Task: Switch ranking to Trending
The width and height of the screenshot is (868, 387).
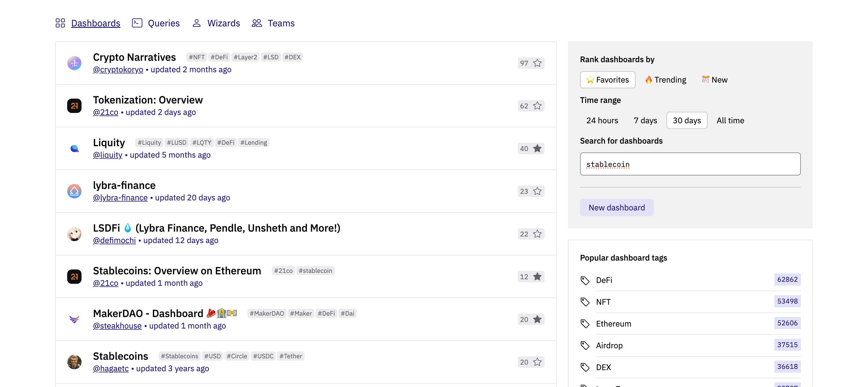Action: [x=665, y=80]
